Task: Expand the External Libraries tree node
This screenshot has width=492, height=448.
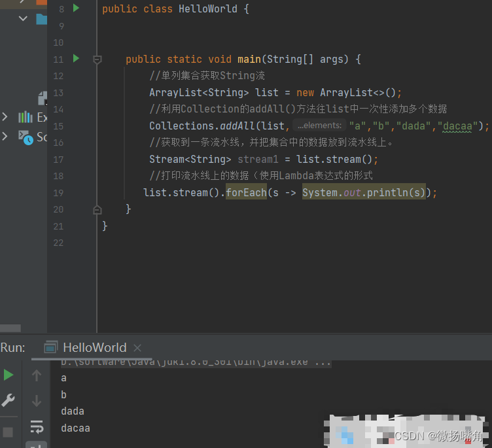Action: tap(5, 117)
